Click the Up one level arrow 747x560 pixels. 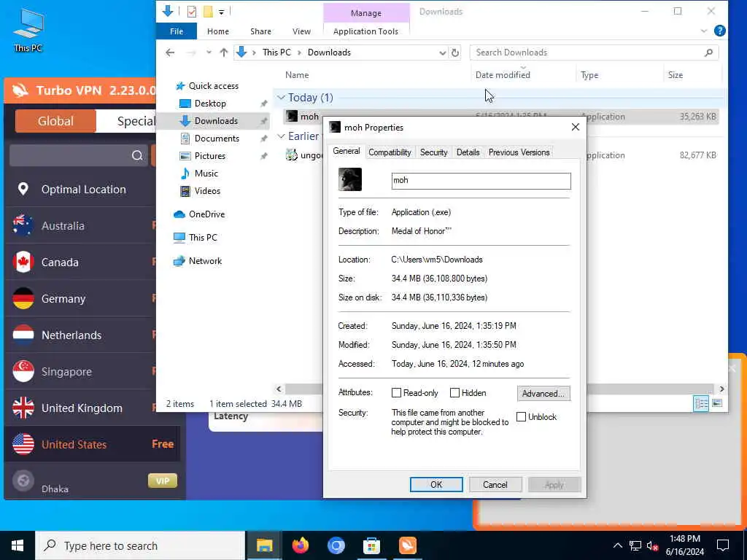tap(224, 52)
